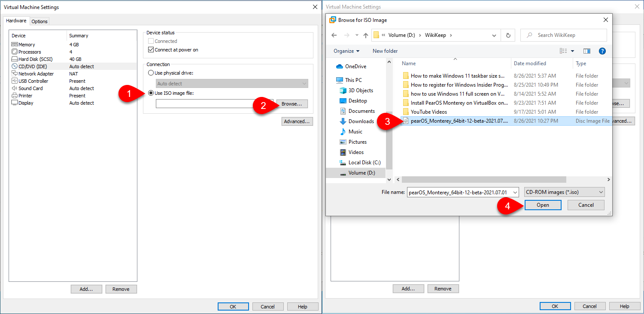
Task: Refresh the WikiKeep folder listing
Action: point(508,35)
